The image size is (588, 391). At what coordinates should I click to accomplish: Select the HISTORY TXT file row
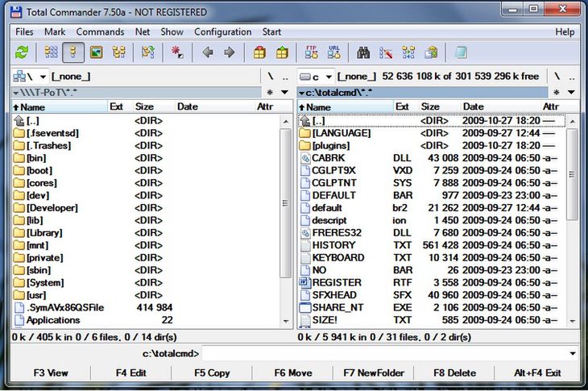pyautogui.click(x=431, y=245)
